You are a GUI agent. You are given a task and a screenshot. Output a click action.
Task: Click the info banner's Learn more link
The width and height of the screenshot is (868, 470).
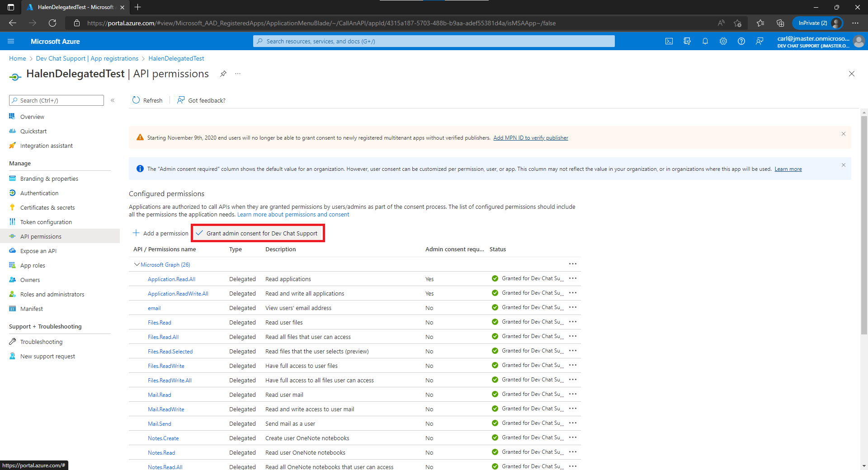(788, 169)
